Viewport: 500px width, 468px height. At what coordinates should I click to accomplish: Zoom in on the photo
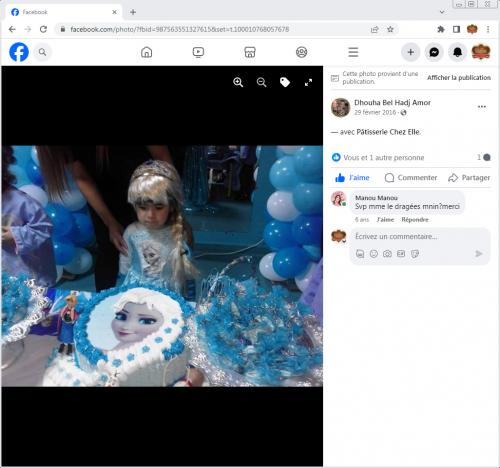pos(238,82)
